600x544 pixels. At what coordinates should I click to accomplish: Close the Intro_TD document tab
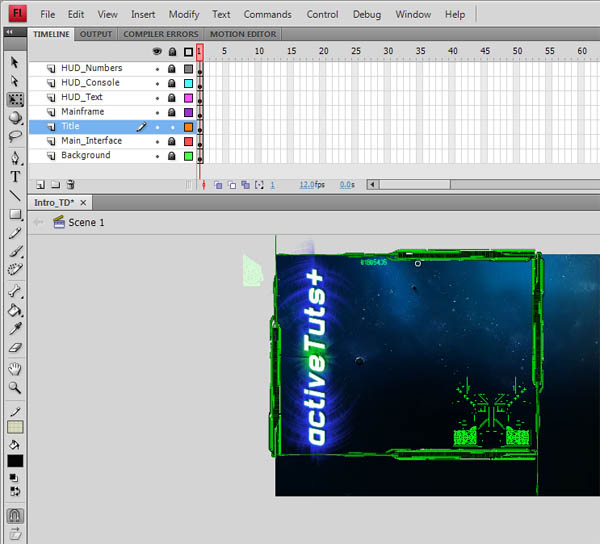83,203
